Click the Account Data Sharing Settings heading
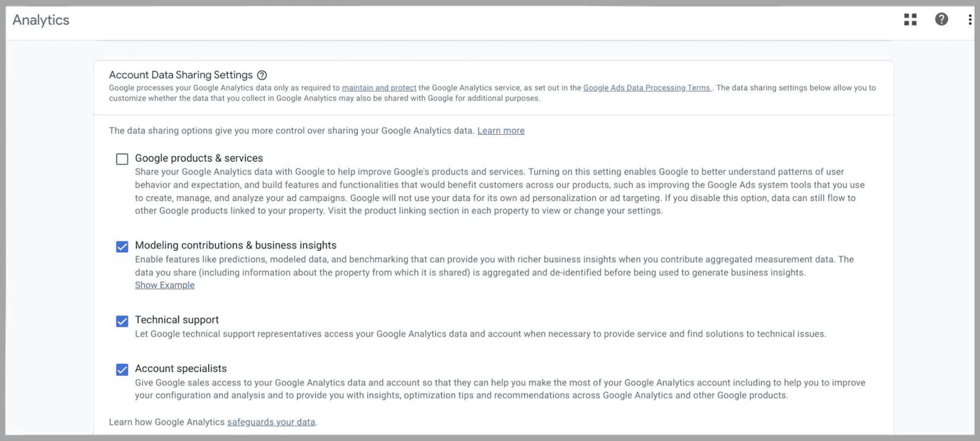 tap(181, 75)
